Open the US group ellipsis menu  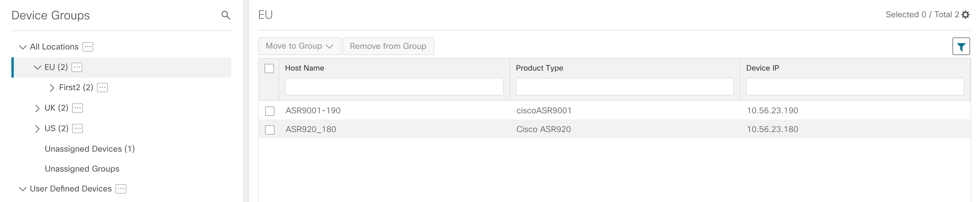pyautogui.click(x=78, y=129)
